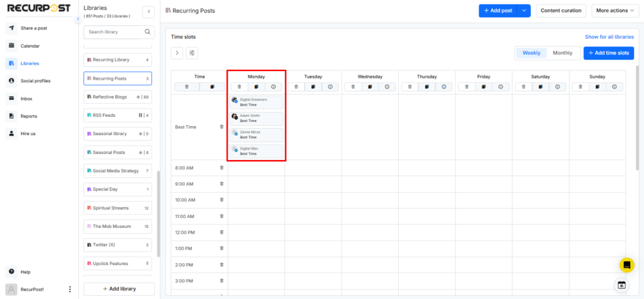Select the Twitter (X) library
This screenshot has height=299, width=644.
coord(118,245)
